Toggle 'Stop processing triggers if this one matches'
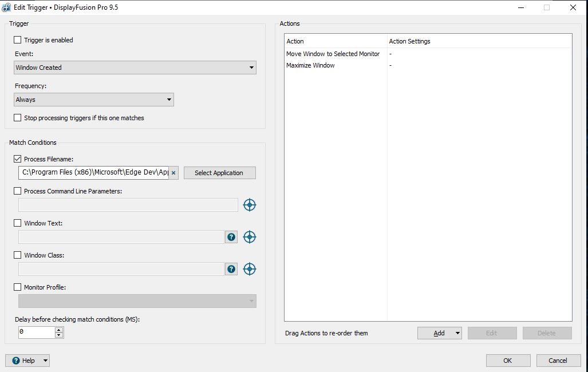 [x=18, y=118]
